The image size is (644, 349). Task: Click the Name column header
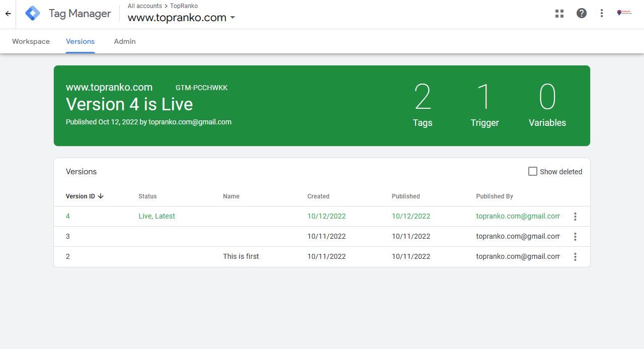pyautogui.click(x=231, y=196)
